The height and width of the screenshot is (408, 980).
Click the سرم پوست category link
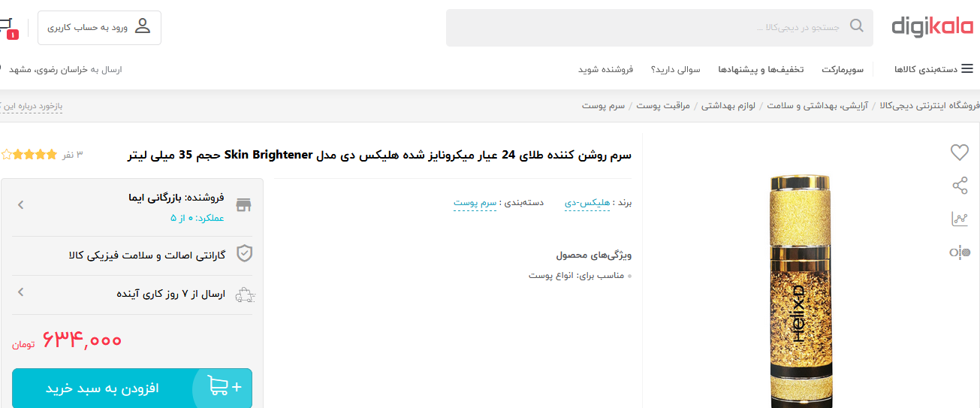tap(475, 203)
